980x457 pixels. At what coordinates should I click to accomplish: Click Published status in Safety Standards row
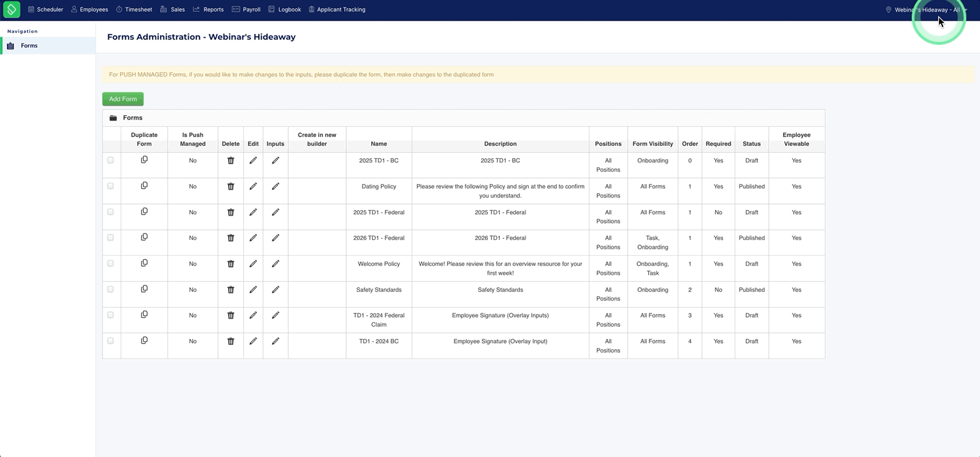[752, 290]
